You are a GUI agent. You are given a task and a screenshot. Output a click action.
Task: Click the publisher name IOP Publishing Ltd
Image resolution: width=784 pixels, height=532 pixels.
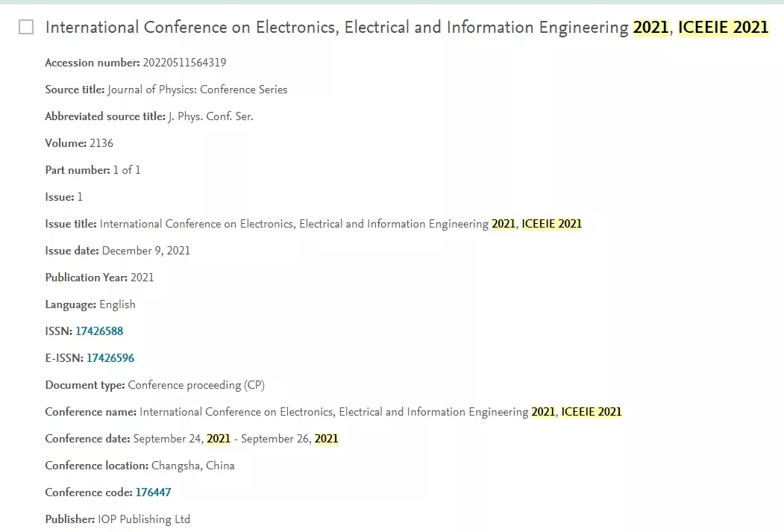point(144,519)
